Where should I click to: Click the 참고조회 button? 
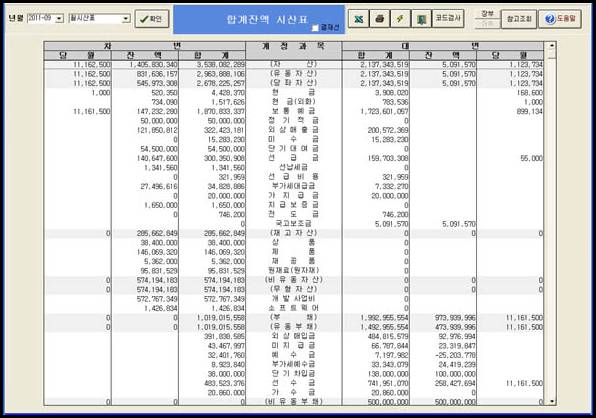point(518,19)
